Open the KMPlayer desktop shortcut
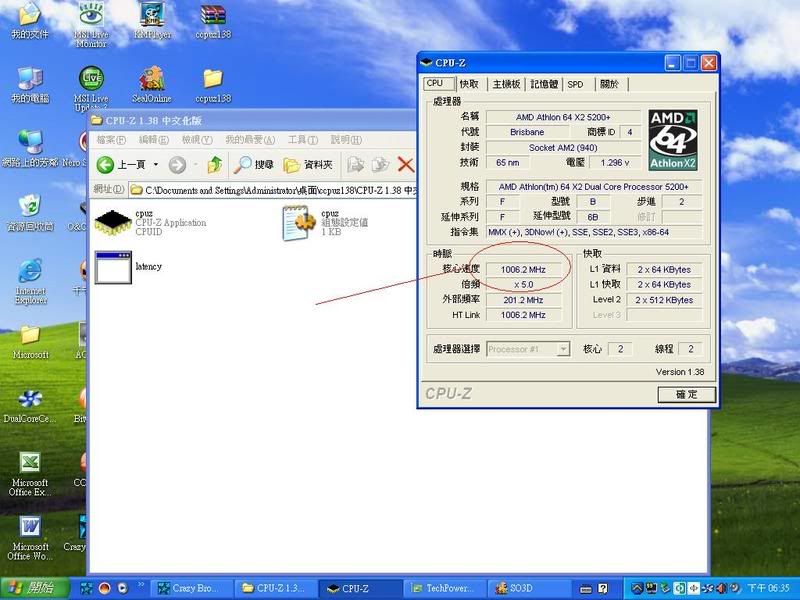800x600 pixels. tap(154, 17)
